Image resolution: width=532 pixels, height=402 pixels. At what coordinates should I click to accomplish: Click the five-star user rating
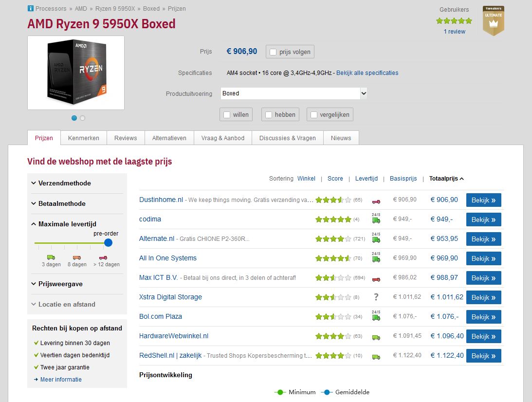454,21
